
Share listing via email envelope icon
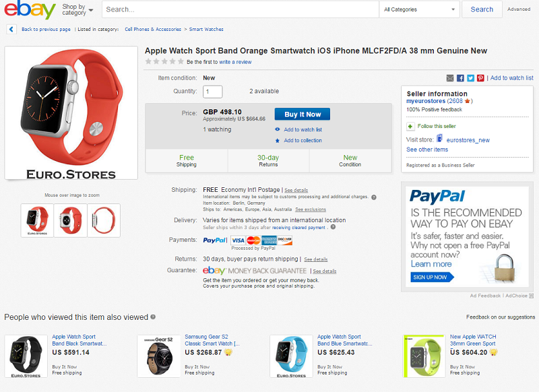[x=450, y=78]
